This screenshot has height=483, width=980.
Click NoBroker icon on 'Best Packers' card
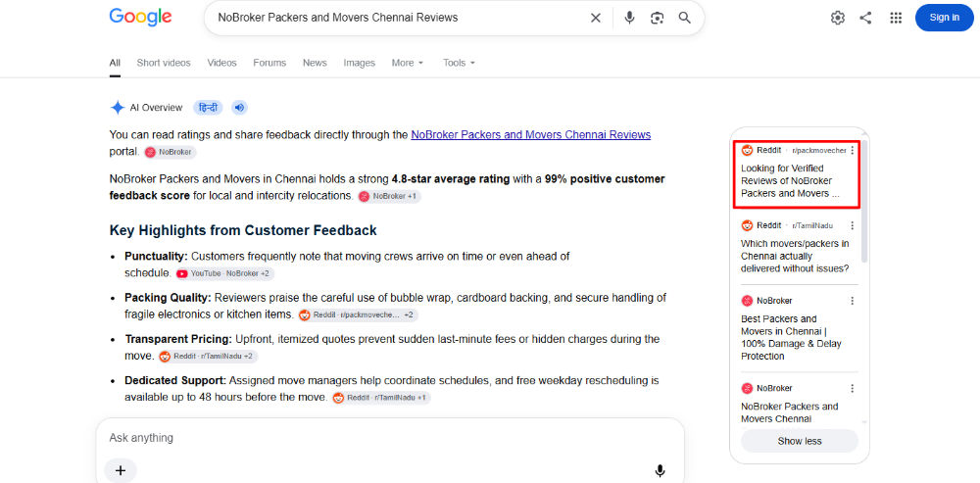point(747,301)
